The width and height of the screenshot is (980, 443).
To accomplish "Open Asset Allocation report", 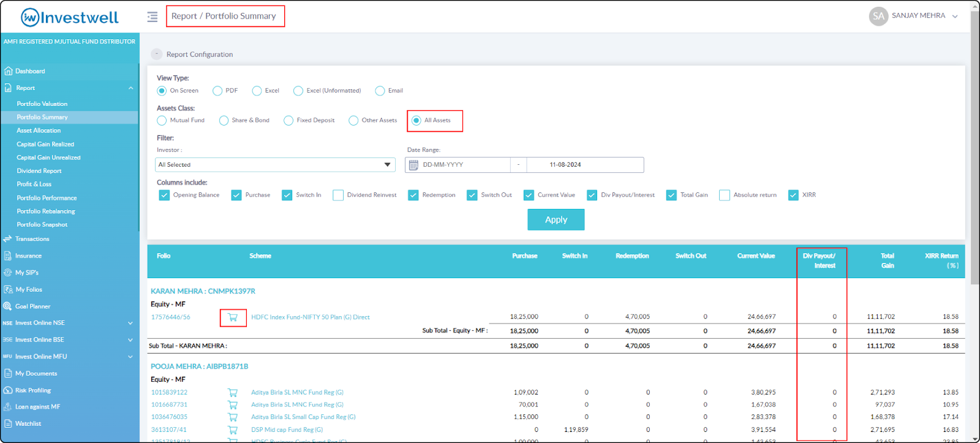I will pos(39,131).
